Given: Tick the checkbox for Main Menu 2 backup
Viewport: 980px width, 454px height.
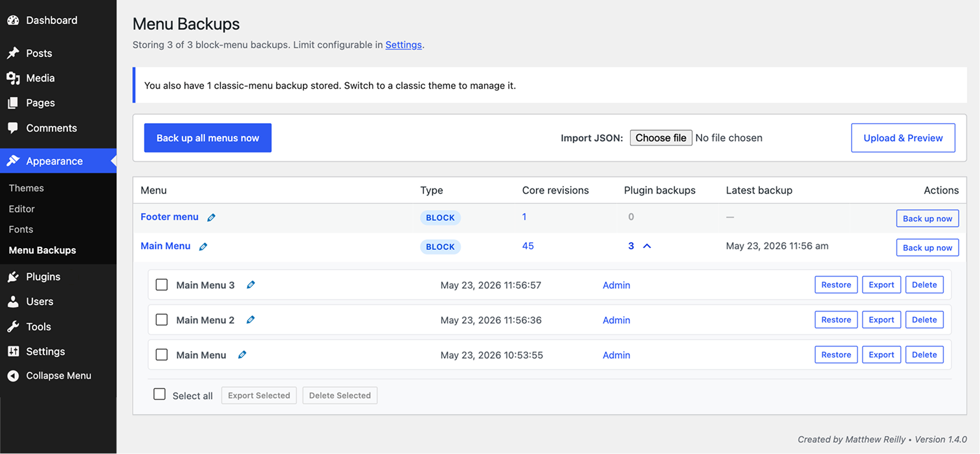Looking at the screenshot, I should [x=162, y=319].
